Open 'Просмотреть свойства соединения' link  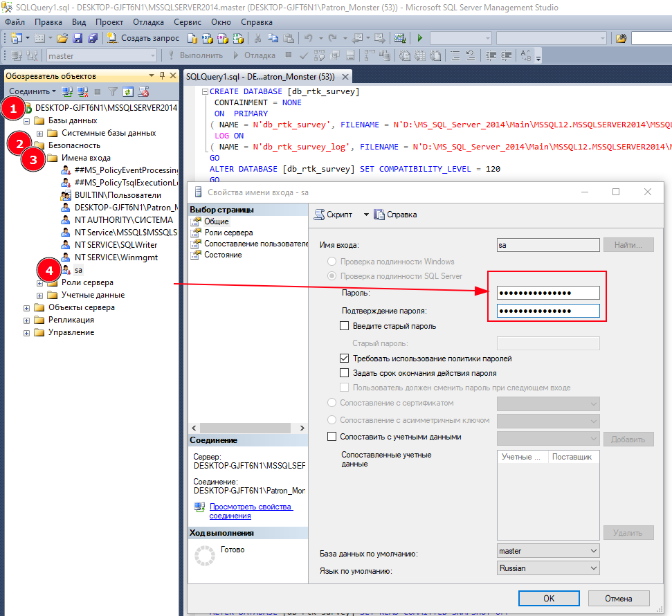point(251,511)
